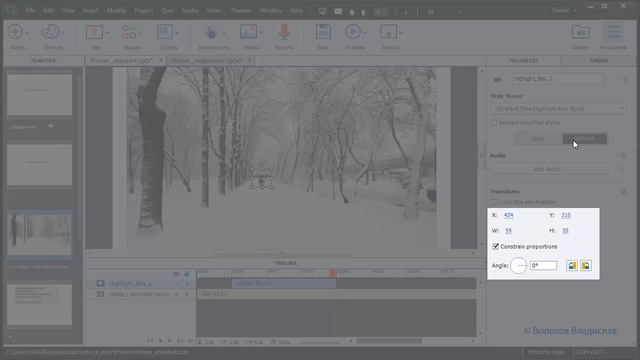Select the Highlight Box bar in timeline

coord(284,283)
